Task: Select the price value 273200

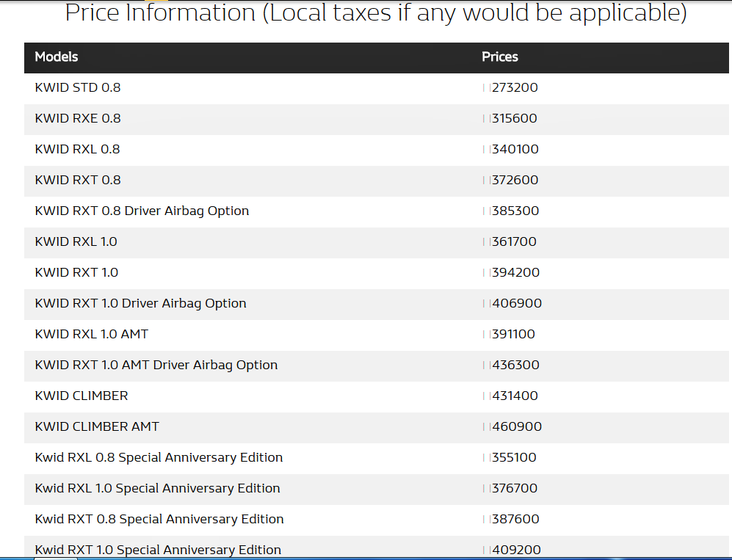Action: tap(515, 87)
